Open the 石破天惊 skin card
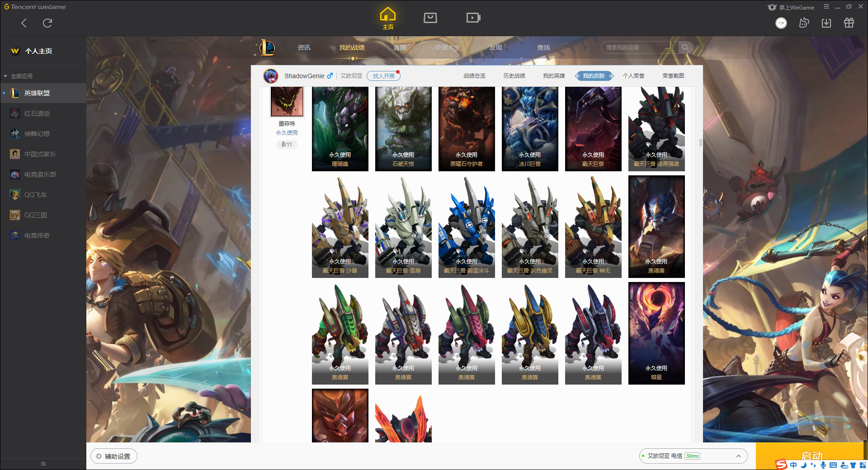This screenshot has height=470, width=868. tap(403, 129)
